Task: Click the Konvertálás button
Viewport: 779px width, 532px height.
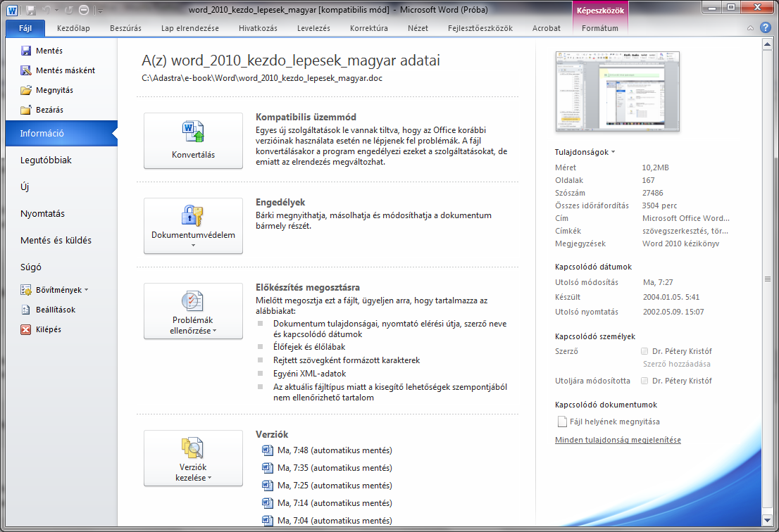Action: click(193, 141)
